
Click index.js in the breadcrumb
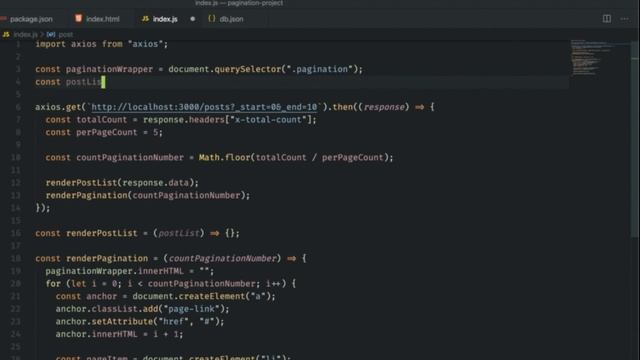point(25,35)
